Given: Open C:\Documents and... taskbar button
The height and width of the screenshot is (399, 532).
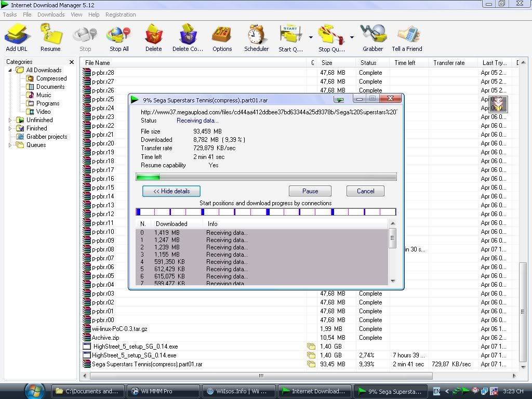Looking at the screenshot, I should pos(87,391).
